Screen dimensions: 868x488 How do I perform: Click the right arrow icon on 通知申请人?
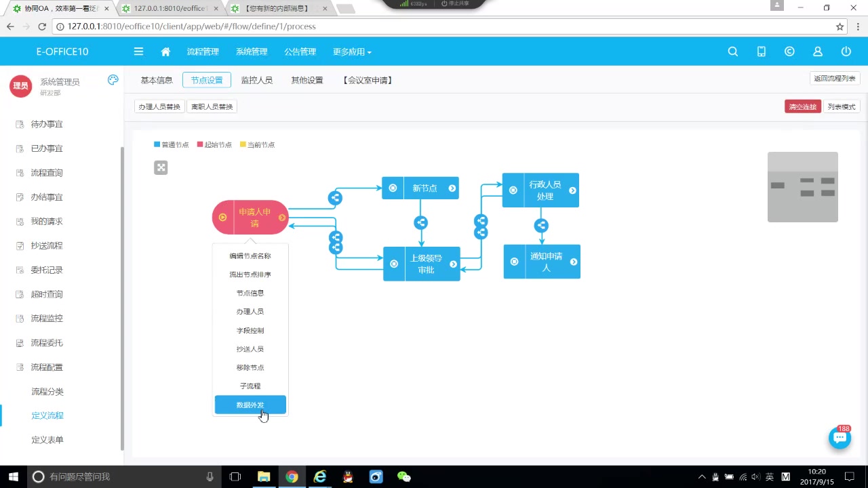[574, 262]
